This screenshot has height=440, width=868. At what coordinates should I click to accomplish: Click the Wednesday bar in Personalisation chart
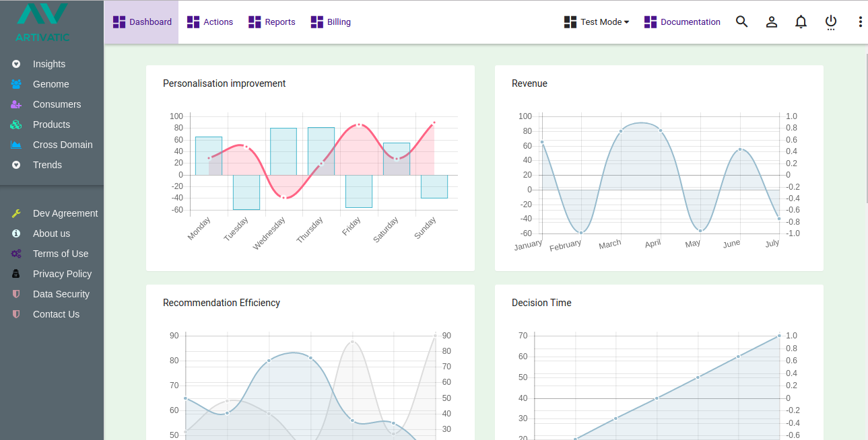coord(283,151)
